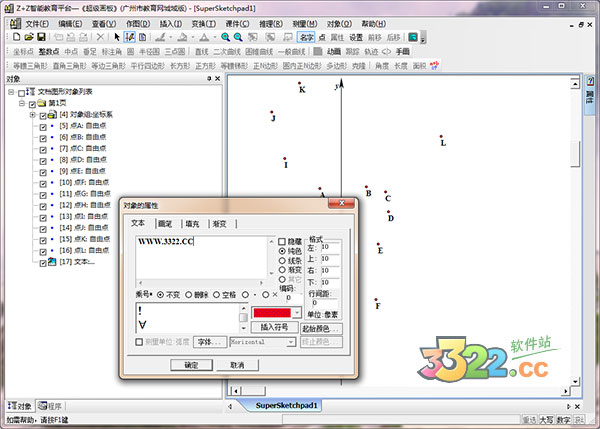Click the 字体... font button
The width and height of the screenshot is (600, 429).
[210, 342]
